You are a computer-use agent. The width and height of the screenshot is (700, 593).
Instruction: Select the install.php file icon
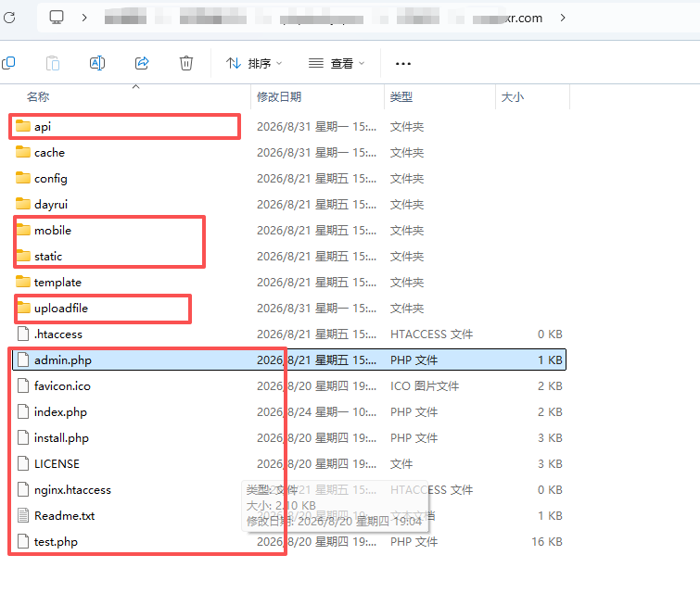[23, 437]
